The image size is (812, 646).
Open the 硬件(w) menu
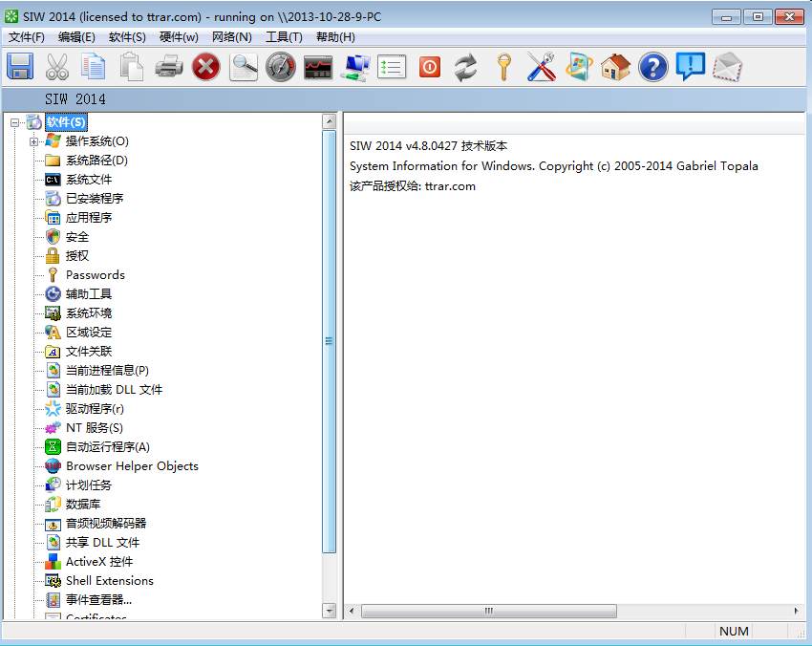(x=179, y=37)
